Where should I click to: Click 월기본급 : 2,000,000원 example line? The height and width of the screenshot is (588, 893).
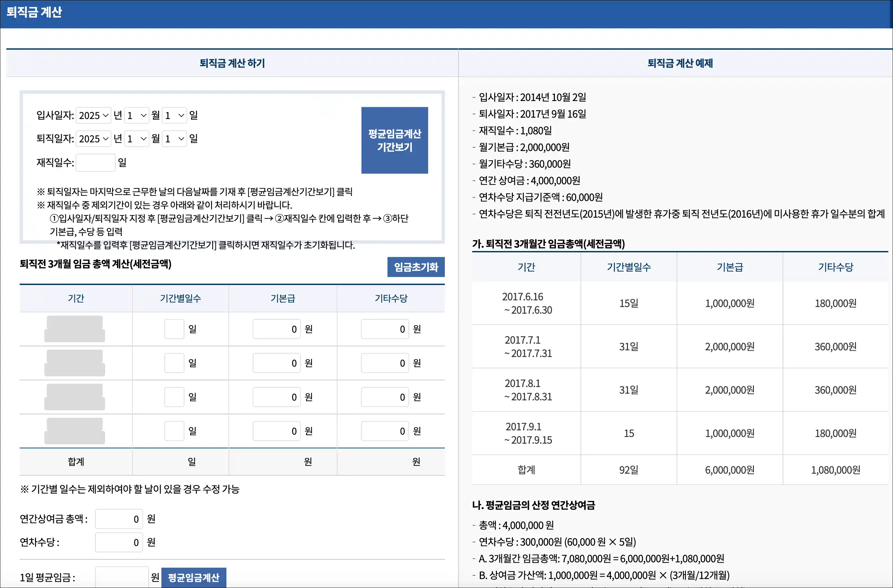tap(524, 147)
